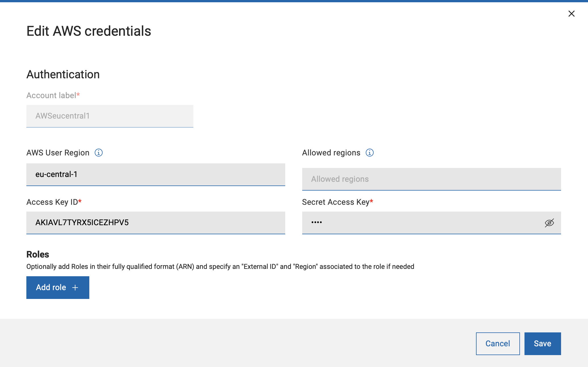Click the Allowed regions info icon

[x=369, y=153]
